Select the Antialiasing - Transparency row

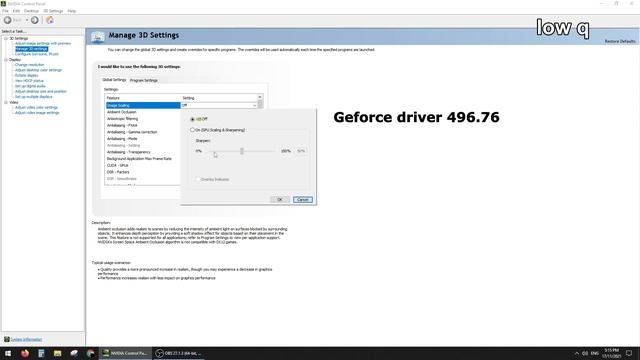(x=142, y=152)
